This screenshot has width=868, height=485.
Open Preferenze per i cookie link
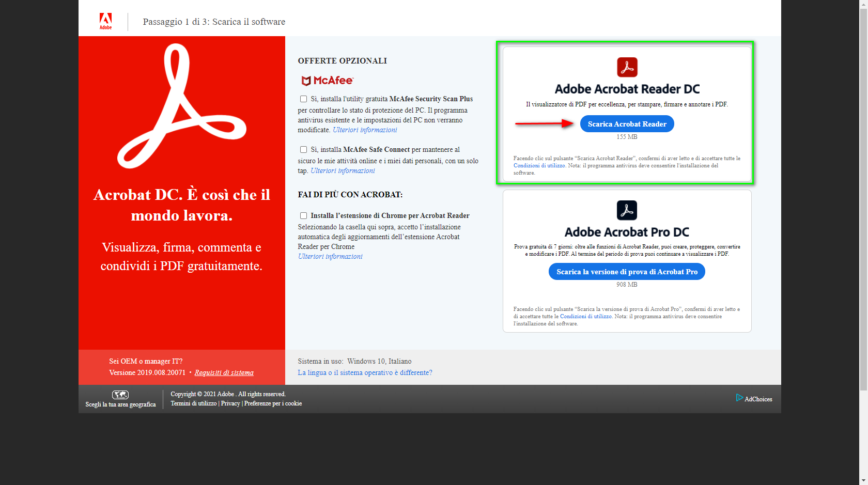pyautogui.click(x=273, y=403)
